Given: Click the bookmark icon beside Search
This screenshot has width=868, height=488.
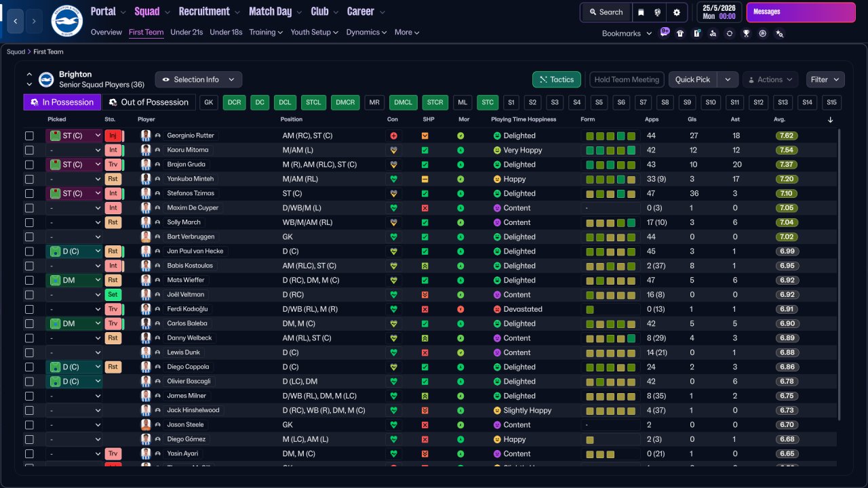Looking at the screenshot, I should pyautogui.click(x=641, y=12).
